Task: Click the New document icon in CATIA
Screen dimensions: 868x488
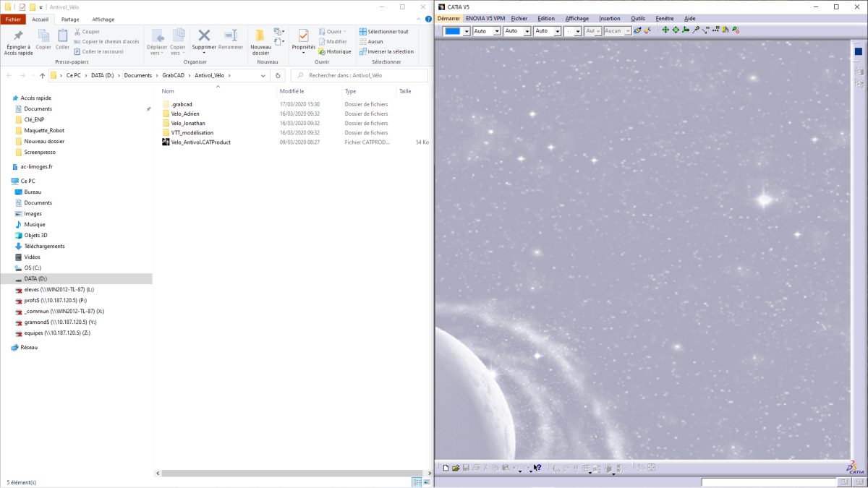Action: [x=446, y=468]
